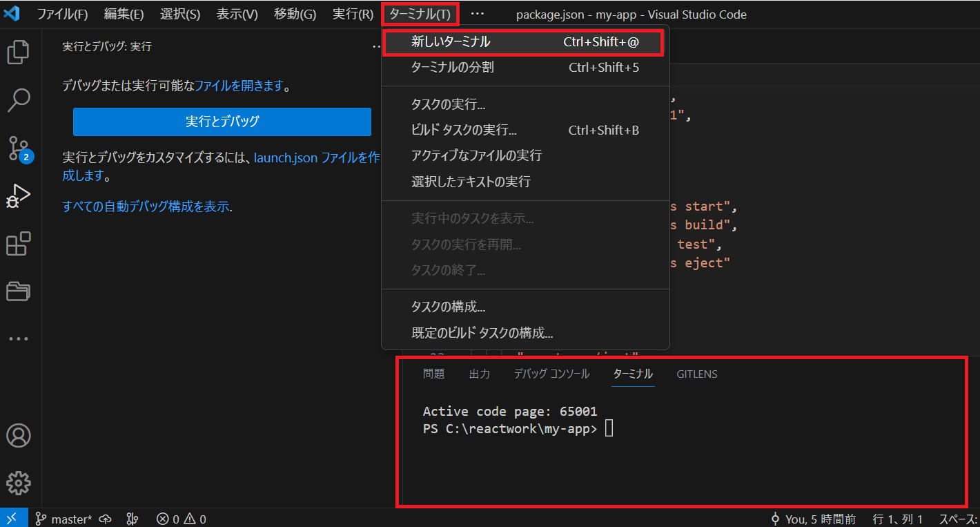
Task: Click the publish changes cloud icon next to master
Action: [105, 517]
